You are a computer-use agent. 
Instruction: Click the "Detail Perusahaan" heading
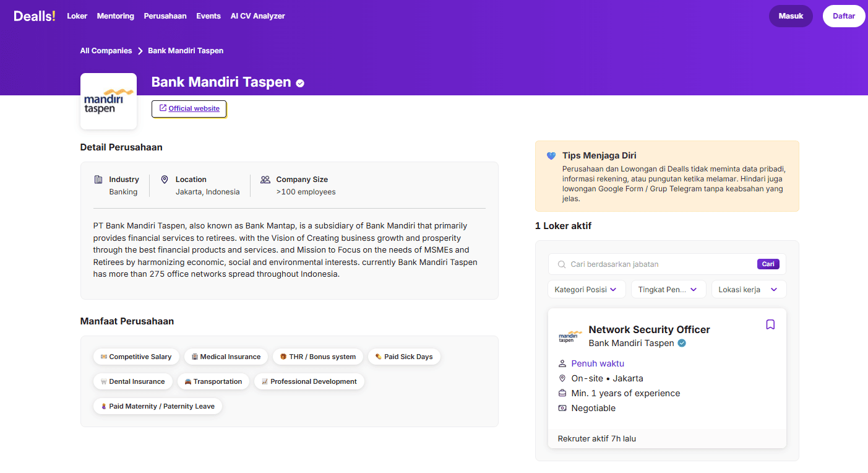[x=121, y=147]
